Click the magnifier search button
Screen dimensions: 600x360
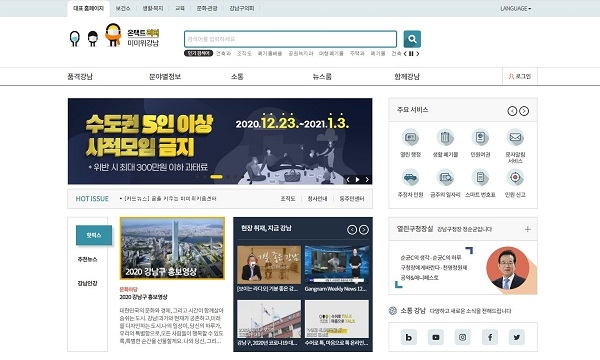coord(412,39)
